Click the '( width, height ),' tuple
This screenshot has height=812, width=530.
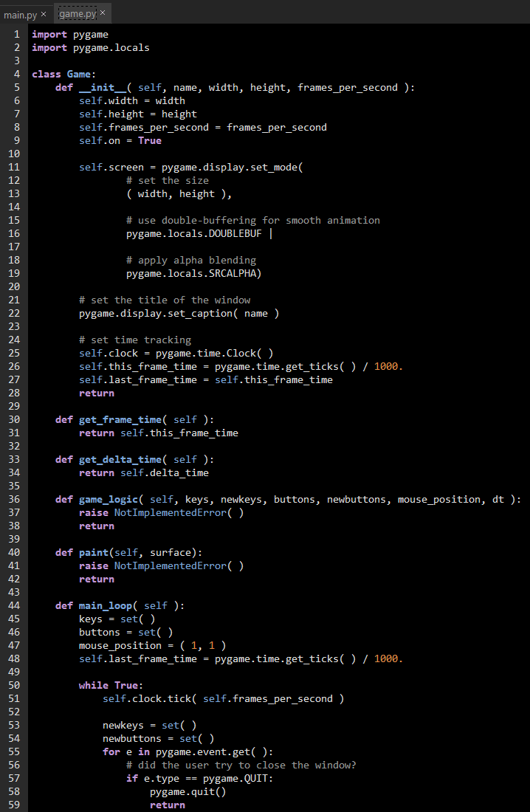coord(179,193)
